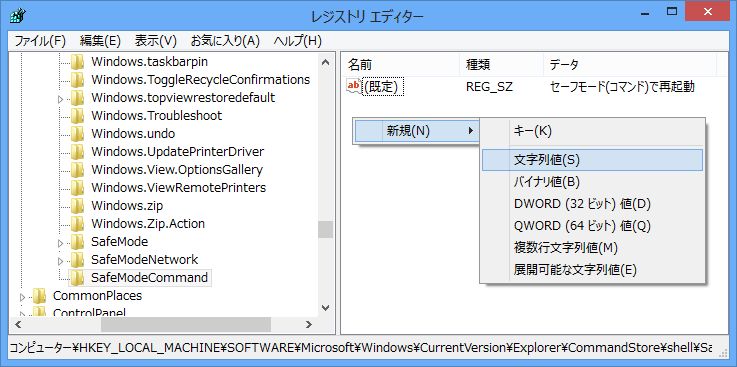Viewport: 737px width, 367px height.
Task: Click the folder icon of Windows.Troubleshoot
Action: (77, 116)
